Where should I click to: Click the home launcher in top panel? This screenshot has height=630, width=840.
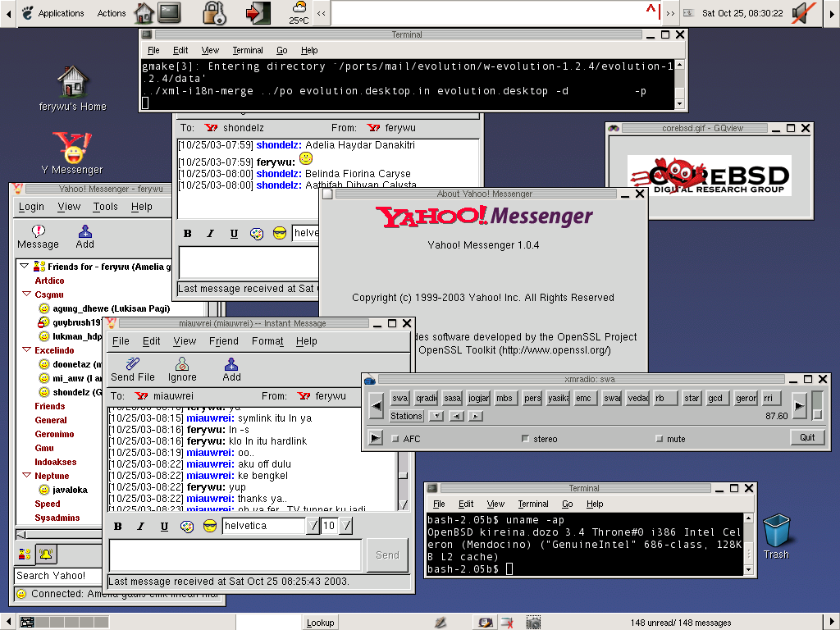tap(144, 13)
